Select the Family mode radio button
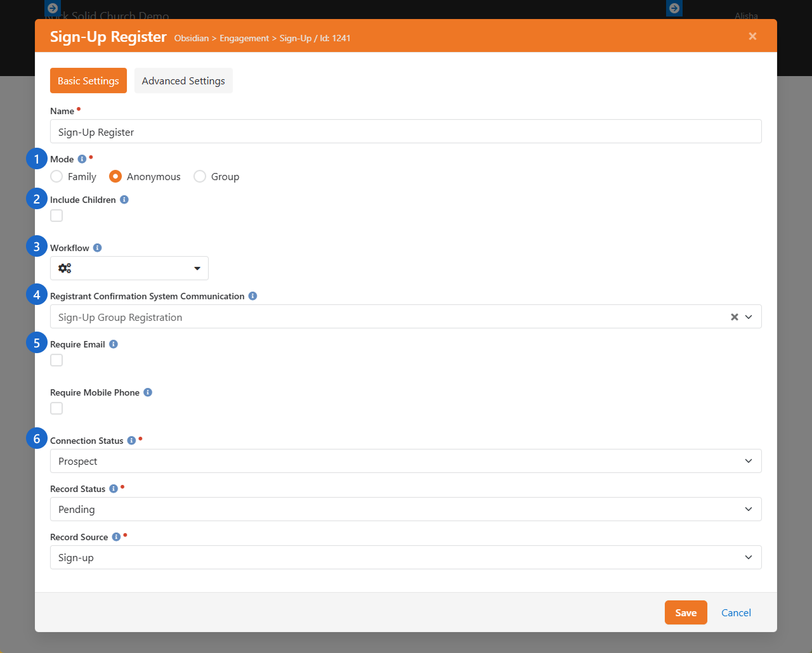 [56, 176]
